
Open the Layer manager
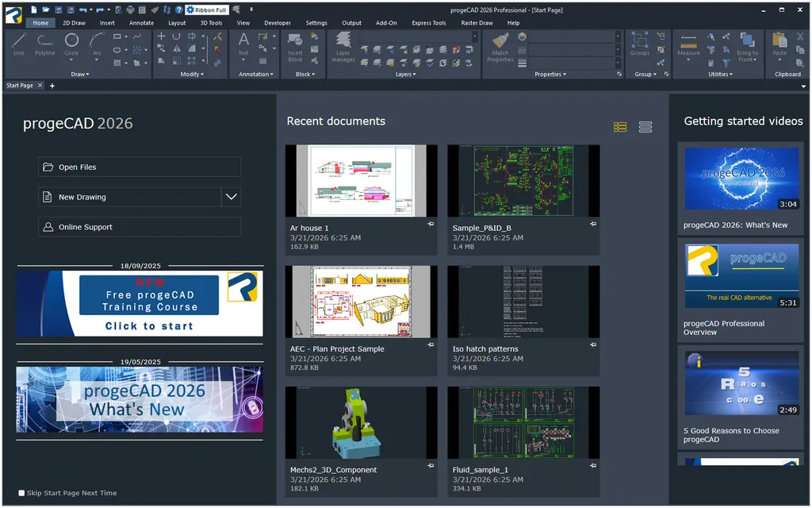343,48
